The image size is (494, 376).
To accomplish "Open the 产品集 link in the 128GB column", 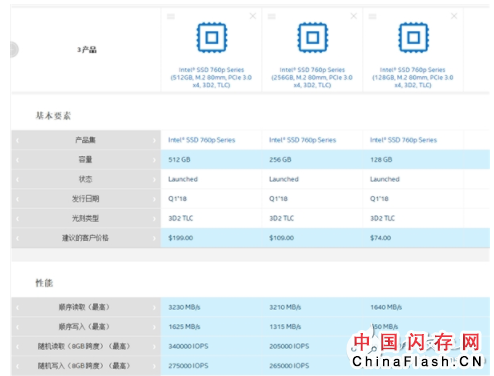I will tap(403, 140).
